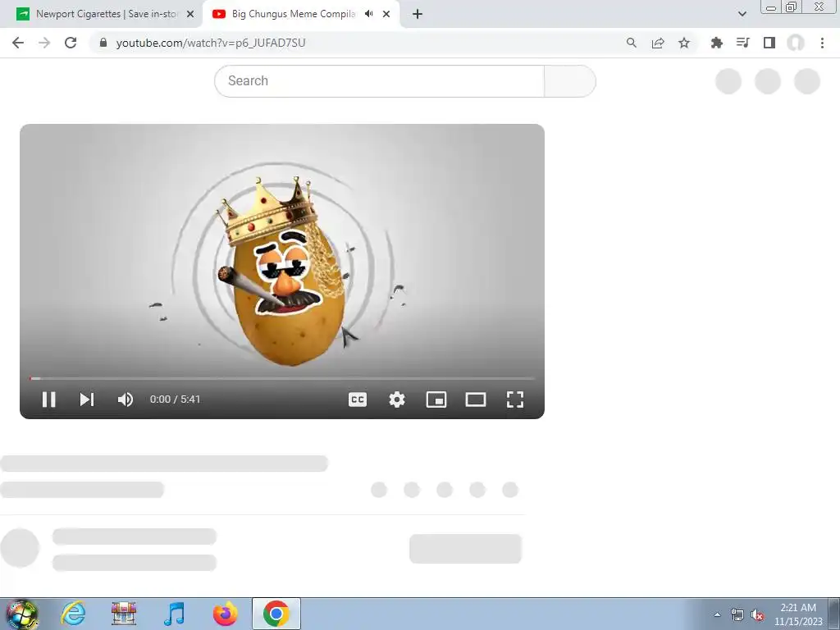Viewport: 840px width, 630px height.
Task: Open a new browser tab
Action: click(418, 15)
